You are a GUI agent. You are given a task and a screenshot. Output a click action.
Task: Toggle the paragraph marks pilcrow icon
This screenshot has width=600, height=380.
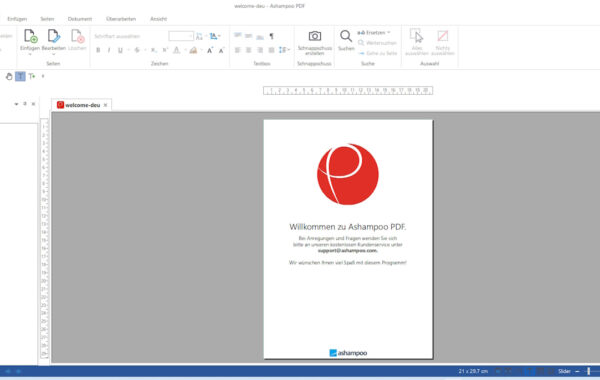point(271,36)
